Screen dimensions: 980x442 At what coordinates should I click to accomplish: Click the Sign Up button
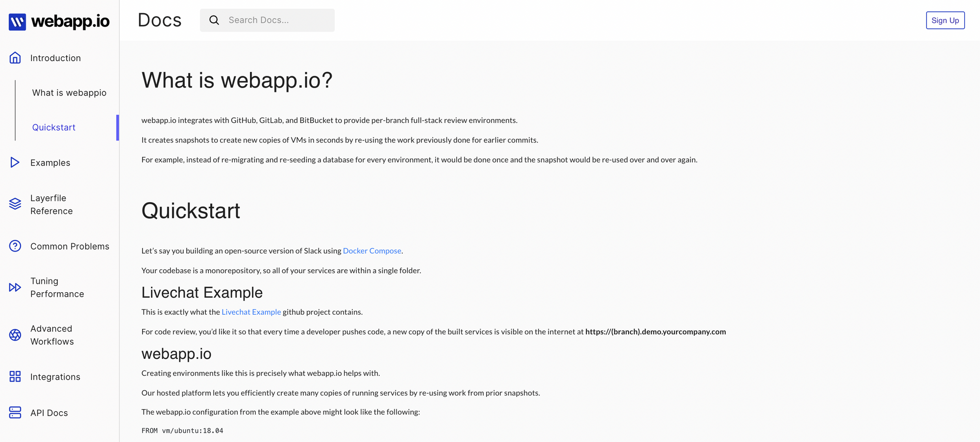click(x=945, y=20)
